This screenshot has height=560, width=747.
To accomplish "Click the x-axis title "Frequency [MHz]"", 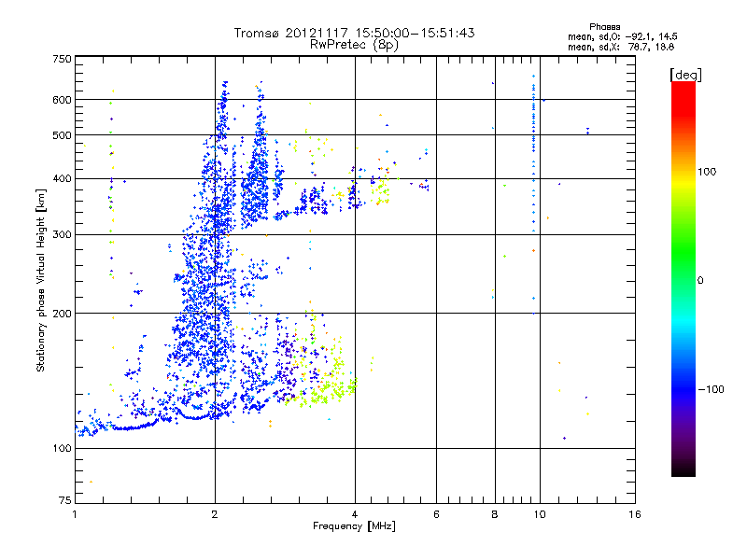I will point(354,526).
